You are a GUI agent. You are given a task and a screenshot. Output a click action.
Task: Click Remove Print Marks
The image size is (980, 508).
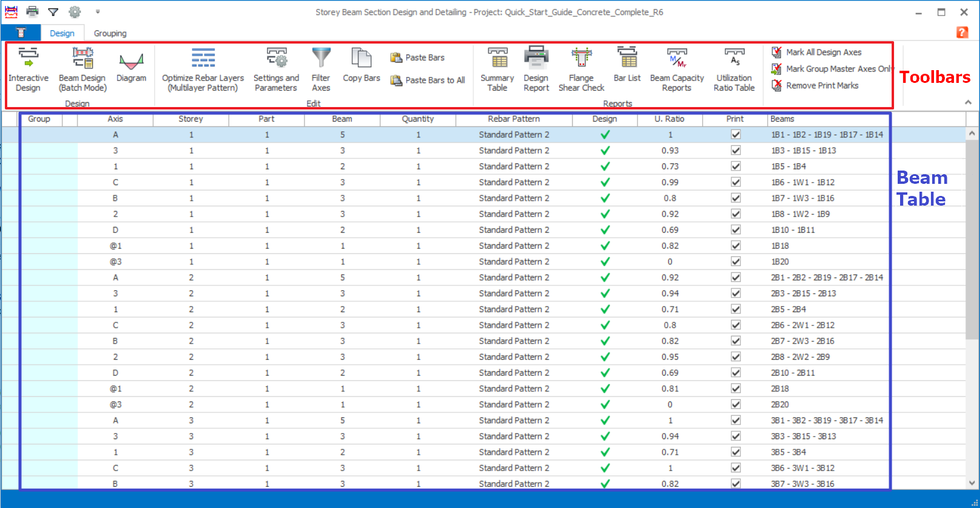[815, 85]
